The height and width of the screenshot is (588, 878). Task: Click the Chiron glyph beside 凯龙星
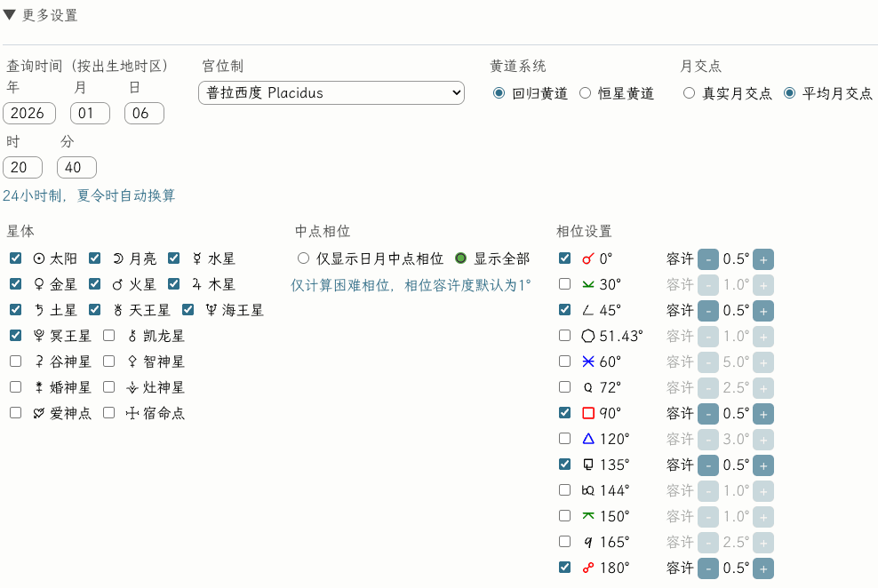point(133,336)
